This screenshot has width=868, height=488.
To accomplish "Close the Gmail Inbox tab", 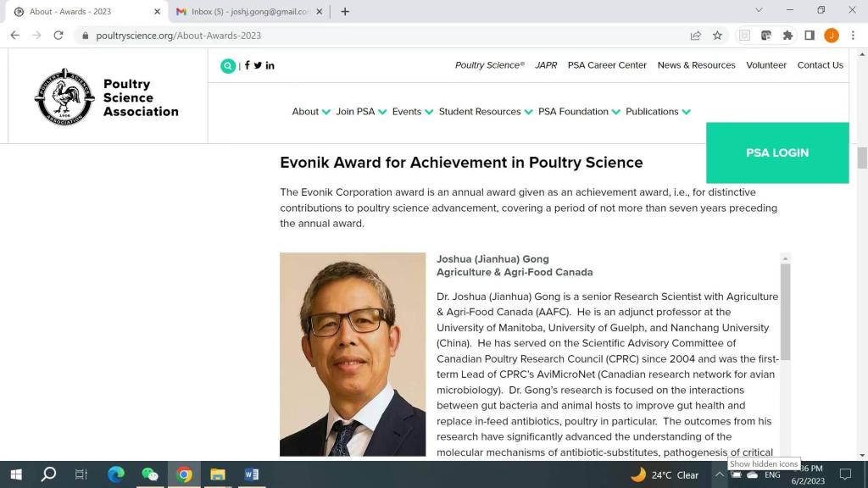I will (320, 12).
